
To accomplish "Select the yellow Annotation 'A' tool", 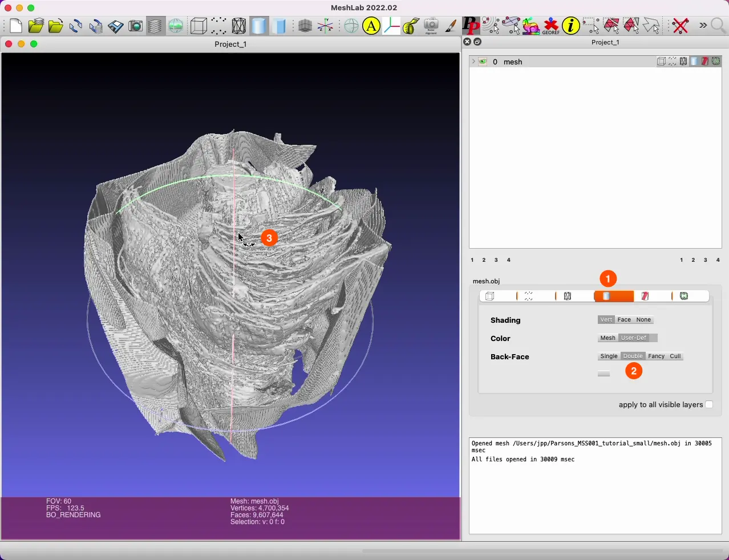I will pyautogui.click(x=372, y=26).
